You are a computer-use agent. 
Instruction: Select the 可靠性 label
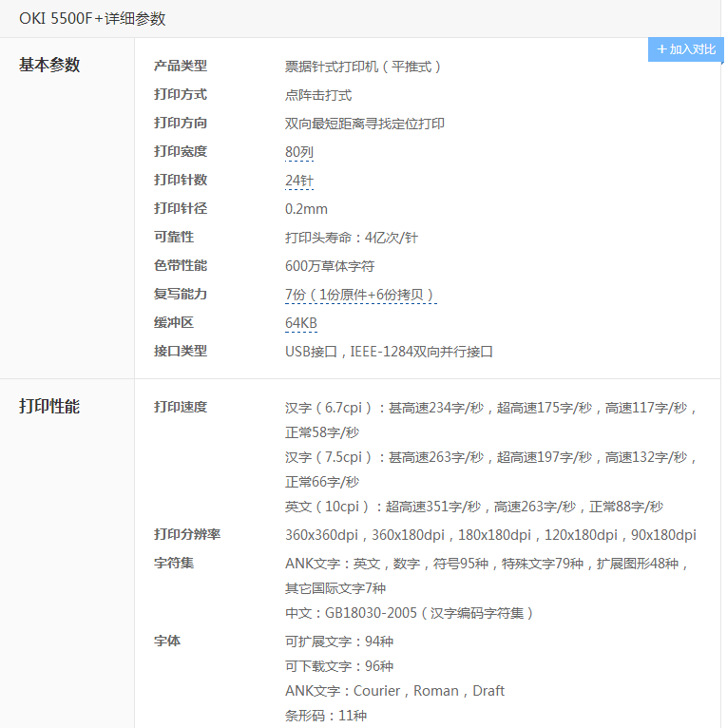click(x=174, y=237)
